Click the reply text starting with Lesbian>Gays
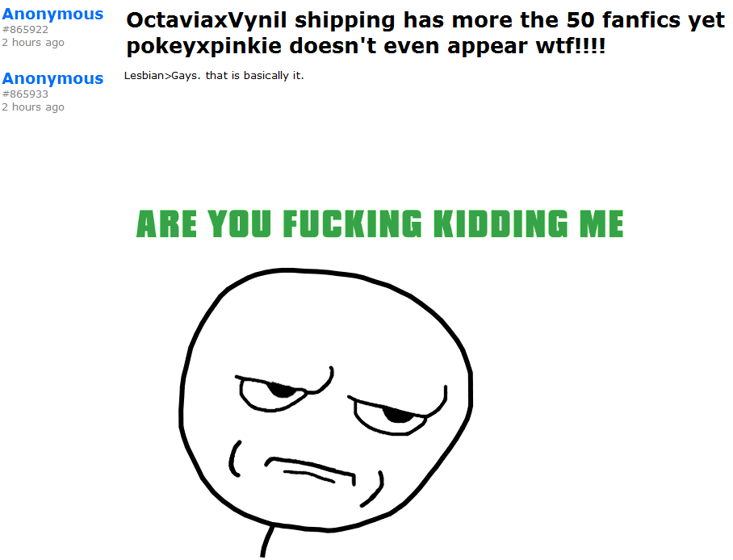 [x=214, y=76]
